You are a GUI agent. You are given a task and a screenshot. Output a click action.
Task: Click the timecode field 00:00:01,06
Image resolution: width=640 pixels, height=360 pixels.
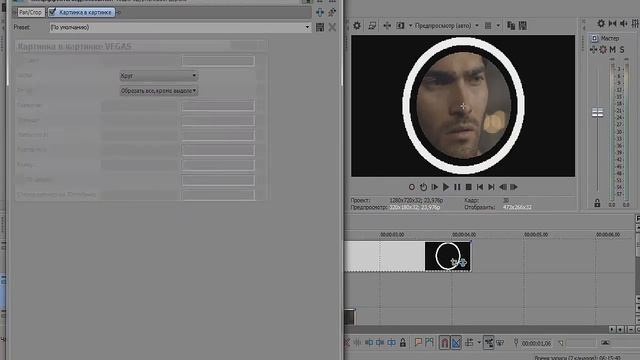point(536,344)
